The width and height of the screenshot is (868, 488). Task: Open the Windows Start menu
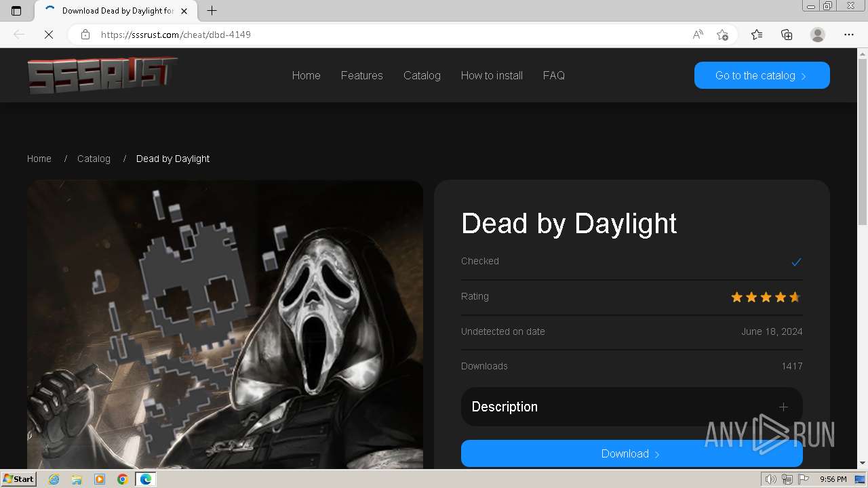[x=18, y=479]
